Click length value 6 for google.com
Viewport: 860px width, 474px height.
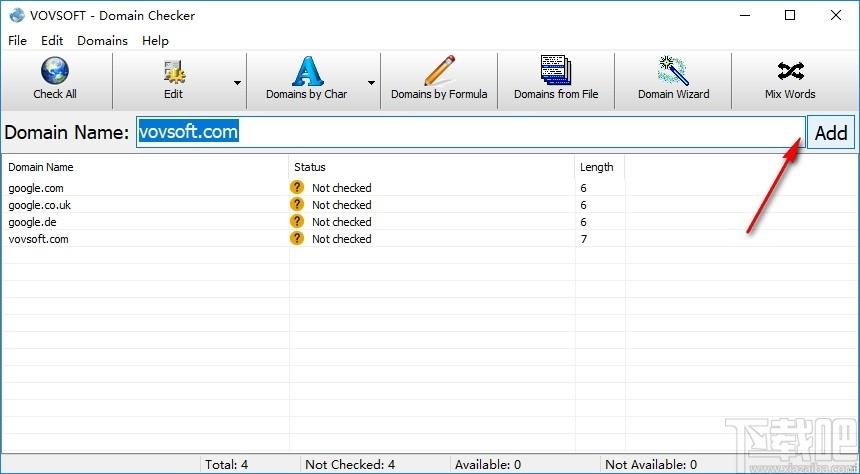click(584, 188)
